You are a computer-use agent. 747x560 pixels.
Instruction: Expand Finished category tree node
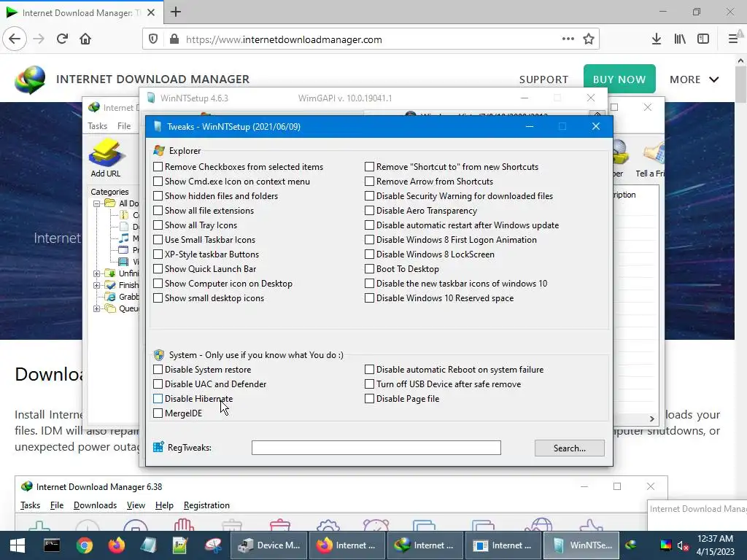click(97, 285)
